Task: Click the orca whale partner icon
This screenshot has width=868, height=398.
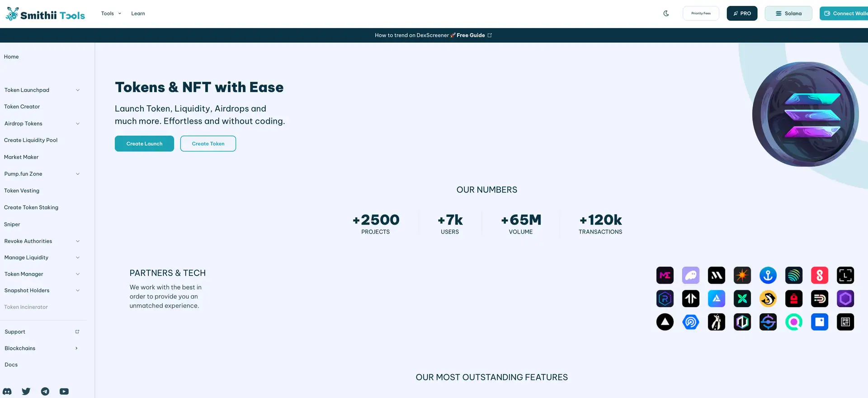Action: coord(768,299)
